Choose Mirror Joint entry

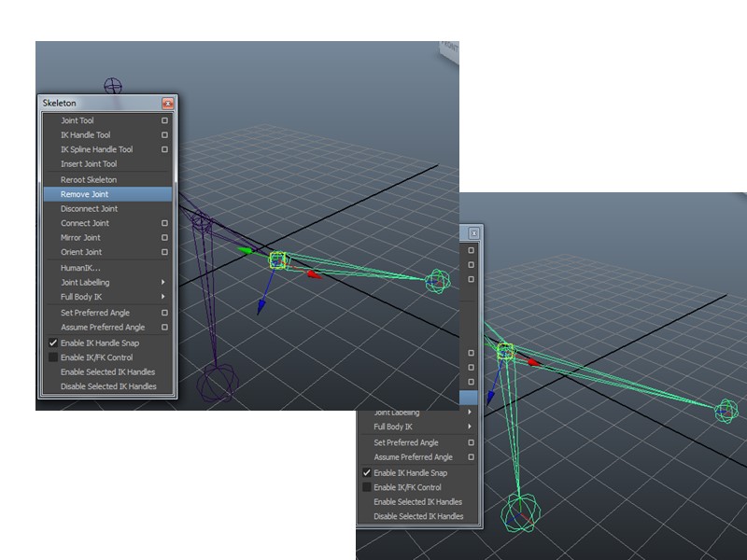point(80,237)
